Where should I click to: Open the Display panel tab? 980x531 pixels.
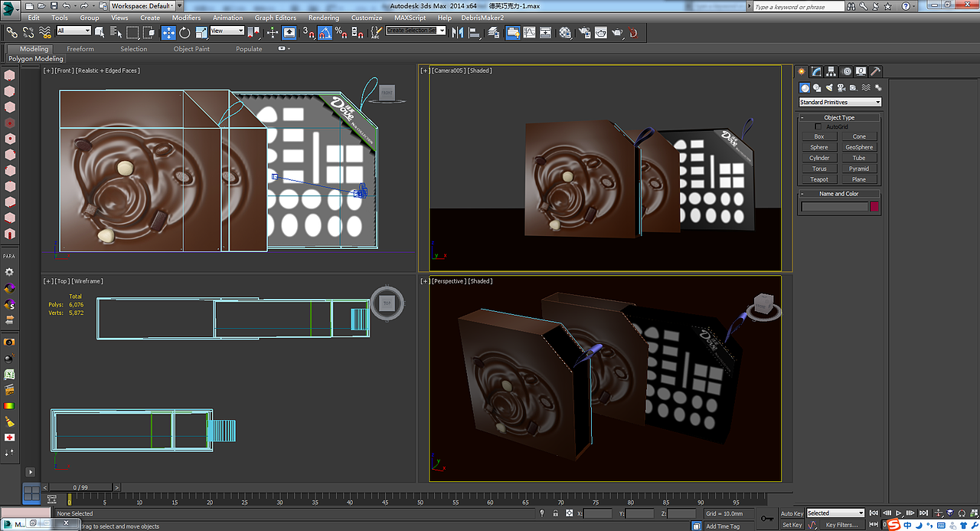861,71
